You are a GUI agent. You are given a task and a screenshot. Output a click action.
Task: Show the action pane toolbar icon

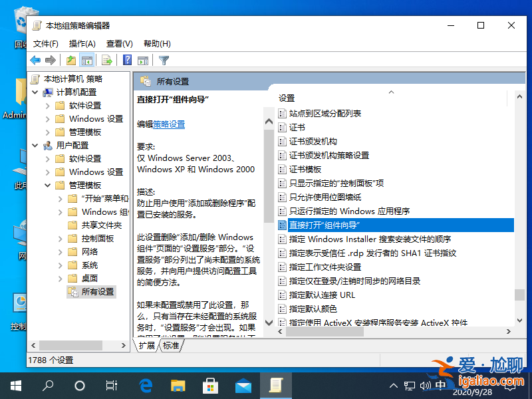pyautogui.click(x=143, y=60)
